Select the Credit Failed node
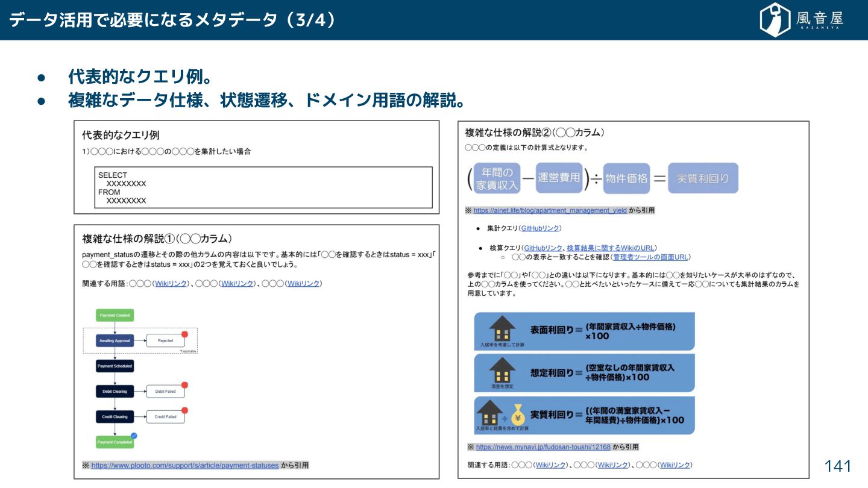The image size is (868, 488). point(165,417)
